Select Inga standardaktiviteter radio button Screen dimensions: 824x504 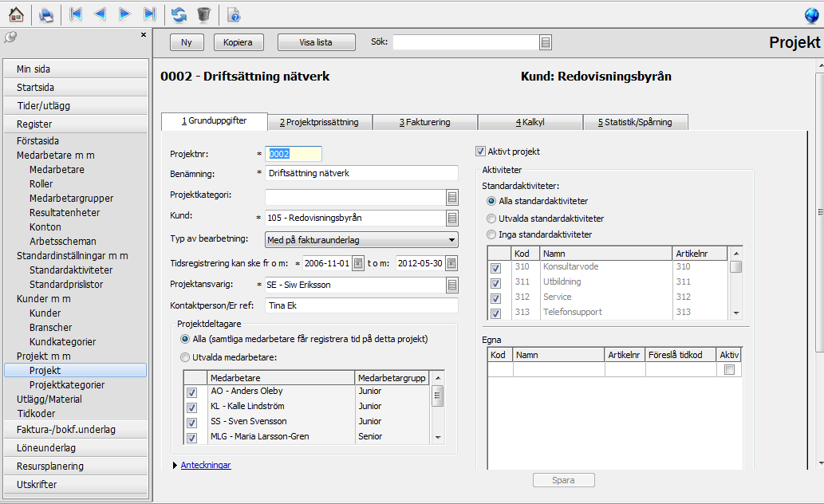click(491, 234)
